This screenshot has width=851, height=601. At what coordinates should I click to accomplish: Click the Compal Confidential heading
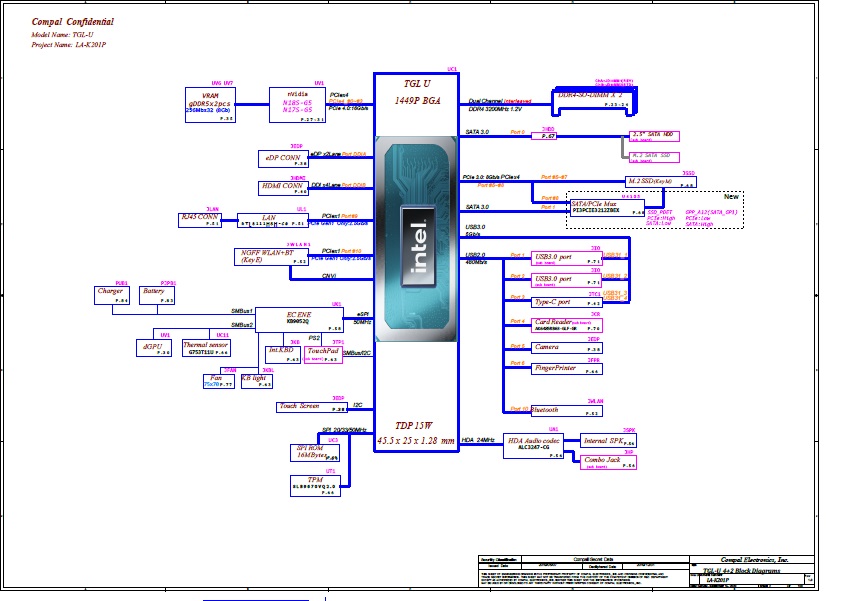pyautogui.click(x=73, y=22)
